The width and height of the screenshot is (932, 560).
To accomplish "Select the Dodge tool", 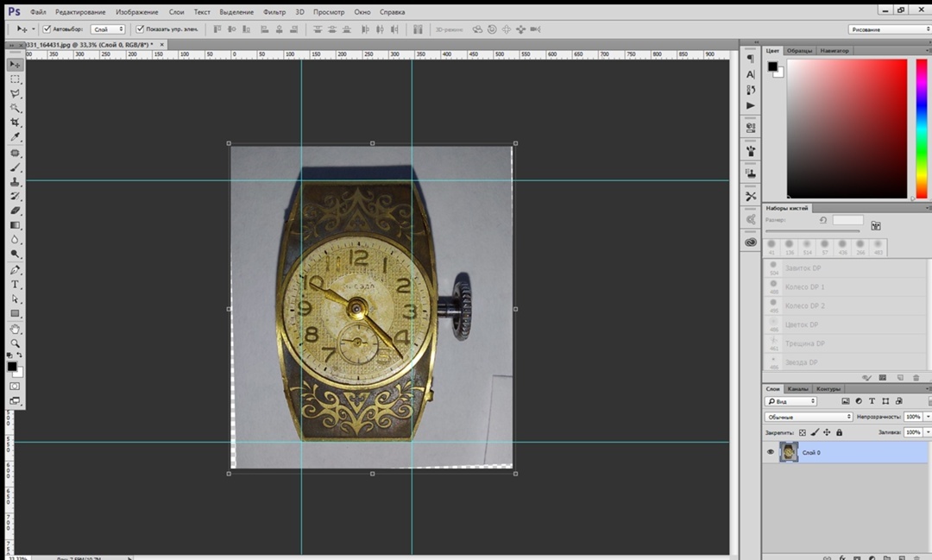I will 15,254.
